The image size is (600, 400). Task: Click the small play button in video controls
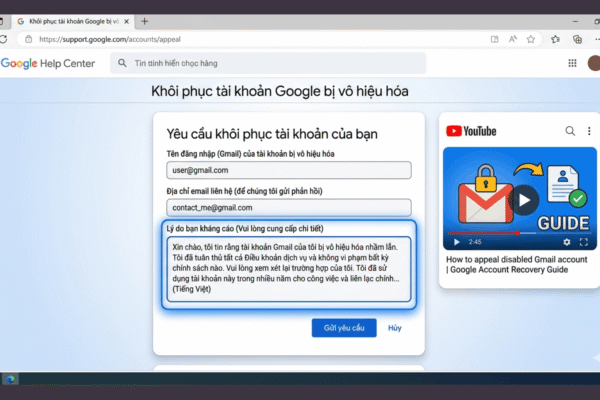456,242
